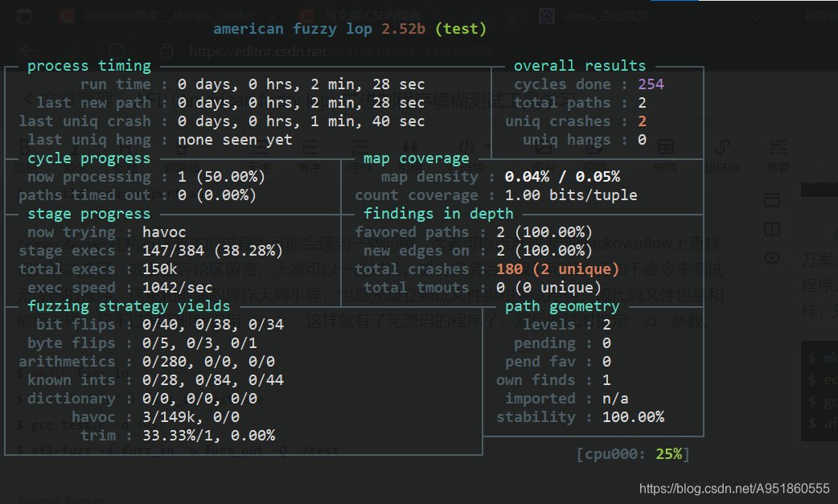The height and width of the screenshot is (504, 838).
Task: Click the 'last uniq crash' time value
Action: (301, 121)
